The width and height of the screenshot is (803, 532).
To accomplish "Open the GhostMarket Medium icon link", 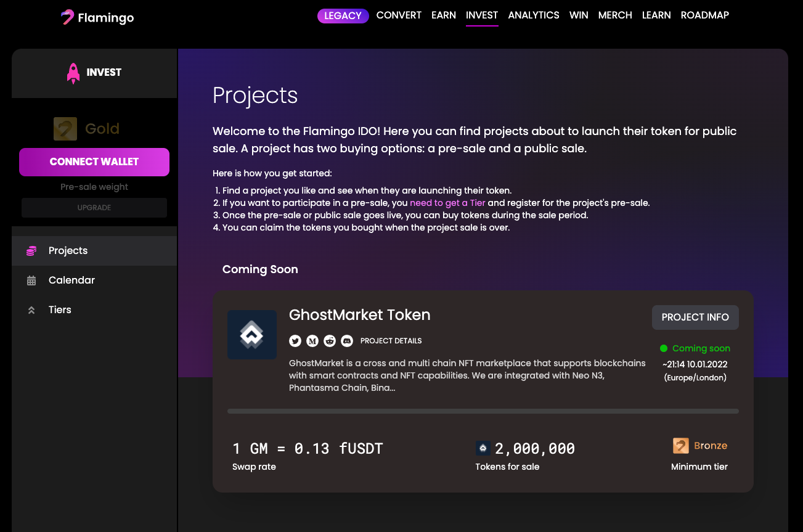I will point(312,340).
